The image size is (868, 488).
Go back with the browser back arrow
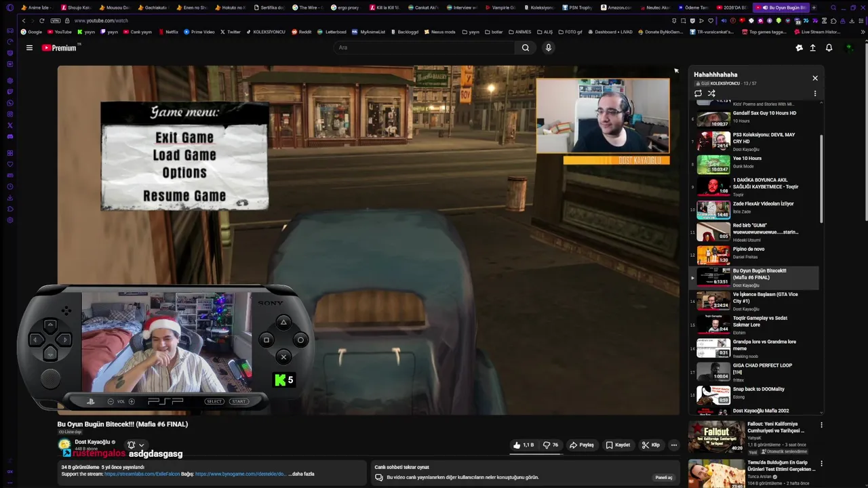tap(24, 20)
